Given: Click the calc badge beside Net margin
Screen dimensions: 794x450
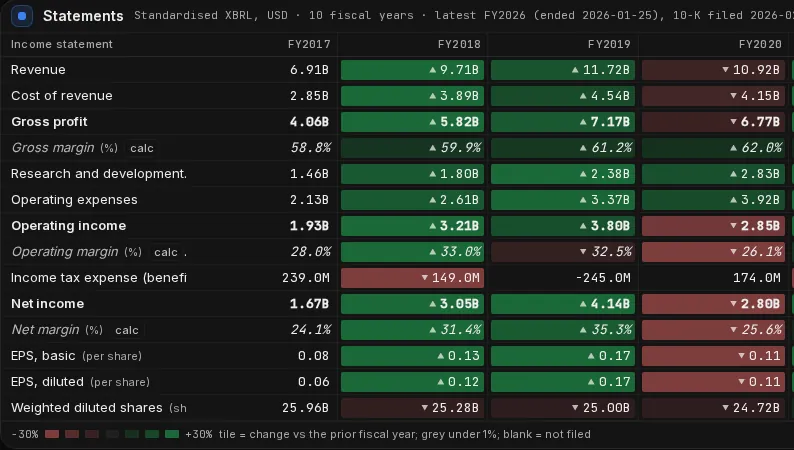Looking at the screenshot, I should (x=127, y=330).
